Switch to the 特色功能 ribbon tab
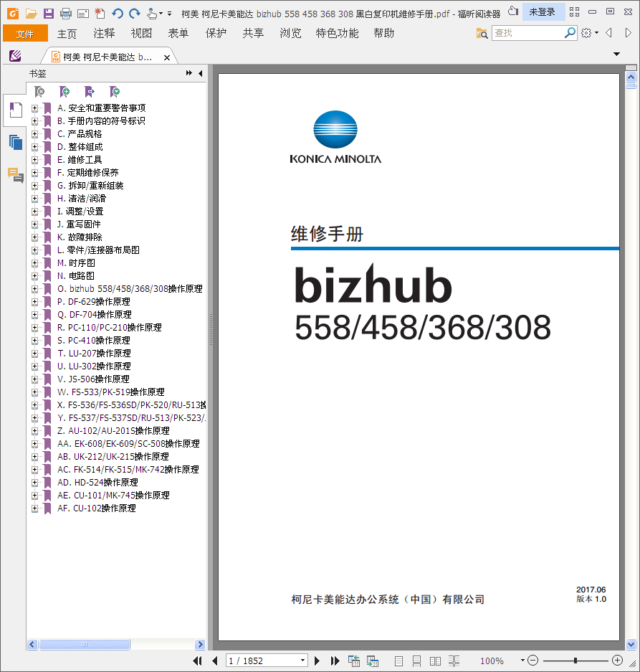This screenshot has width=640, height=672. [x=337, y=34]
